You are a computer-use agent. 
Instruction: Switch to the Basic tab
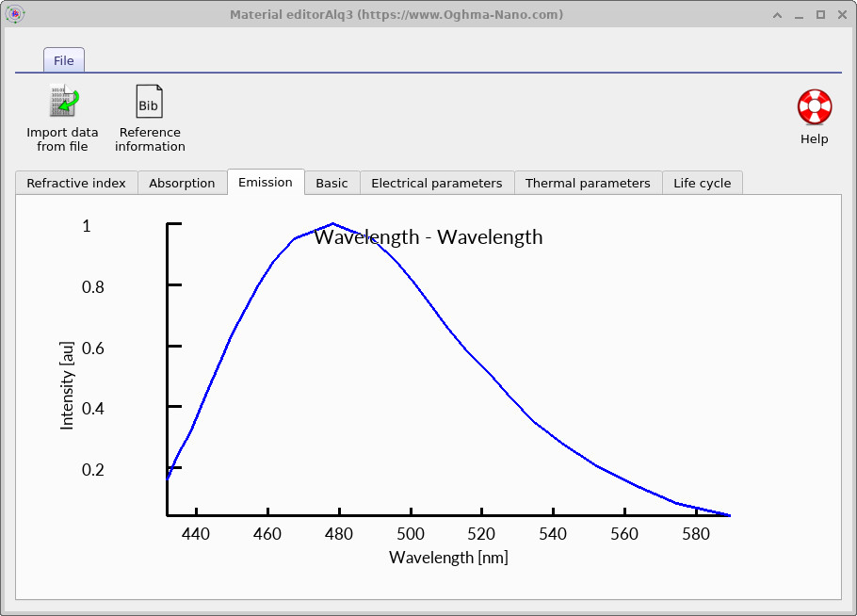pos(331,183)
